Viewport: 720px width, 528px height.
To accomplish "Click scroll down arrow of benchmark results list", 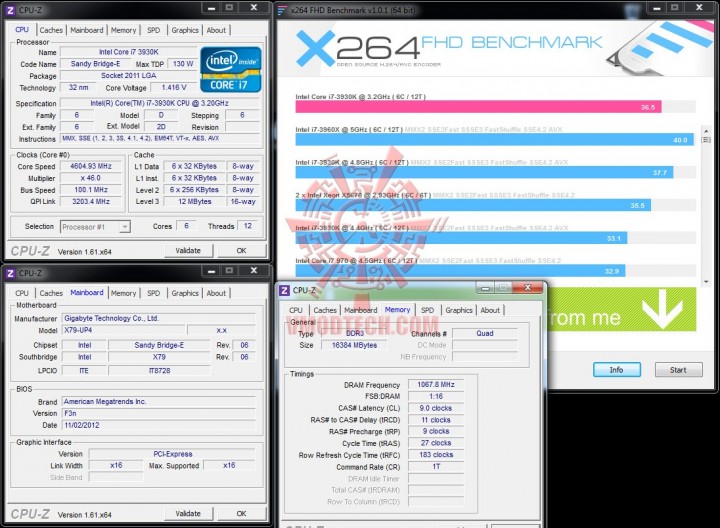I will (x=706, y=281).
